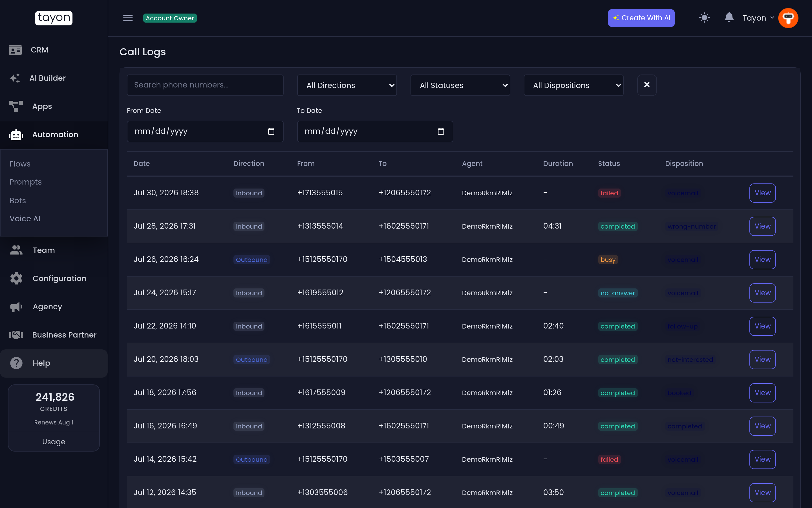
Task: Click phone number +1713555015
Action: coord(320,192)
